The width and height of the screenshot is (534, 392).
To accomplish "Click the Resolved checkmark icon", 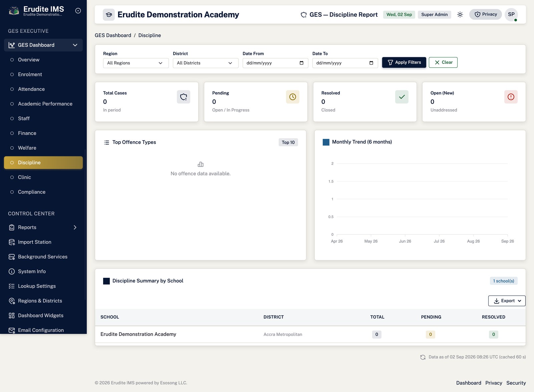I will click(x=402, y=97).
